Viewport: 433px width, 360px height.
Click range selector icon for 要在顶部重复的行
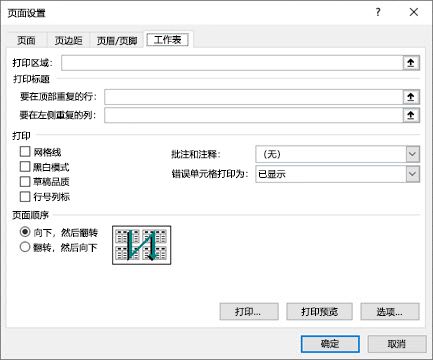411,97
